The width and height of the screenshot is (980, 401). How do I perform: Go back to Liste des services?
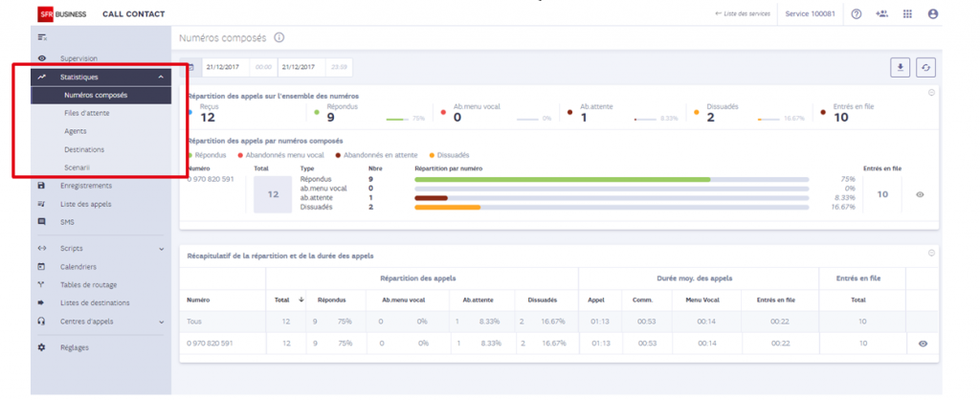pyautogui.click(x=743, y=13)
